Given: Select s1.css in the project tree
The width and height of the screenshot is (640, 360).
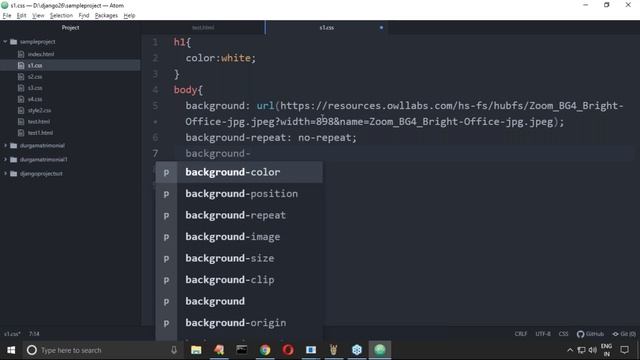Looking at the screenshot, I should click(x=35, y=65).
